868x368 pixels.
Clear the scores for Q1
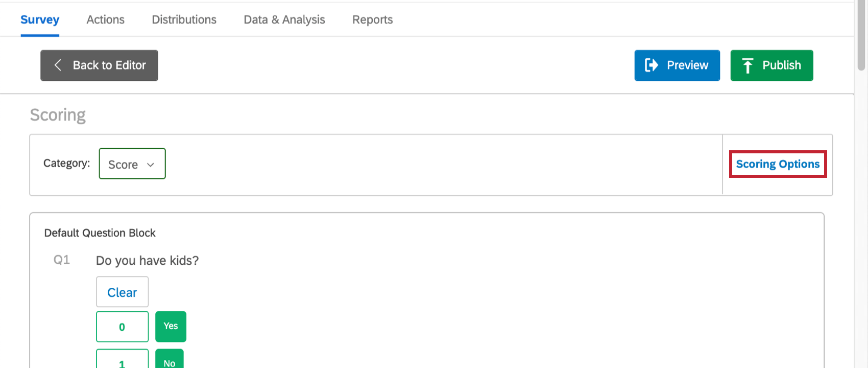click(122, 291)
